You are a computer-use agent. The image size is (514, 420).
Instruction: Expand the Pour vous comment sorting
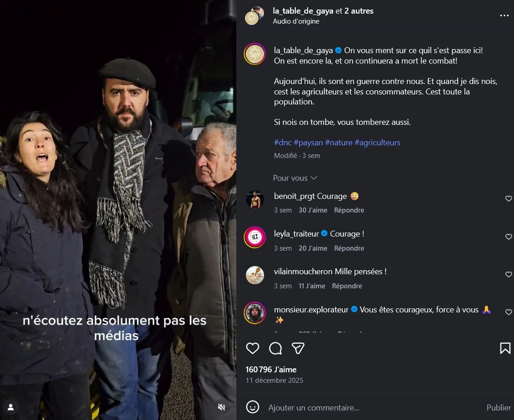295,178
